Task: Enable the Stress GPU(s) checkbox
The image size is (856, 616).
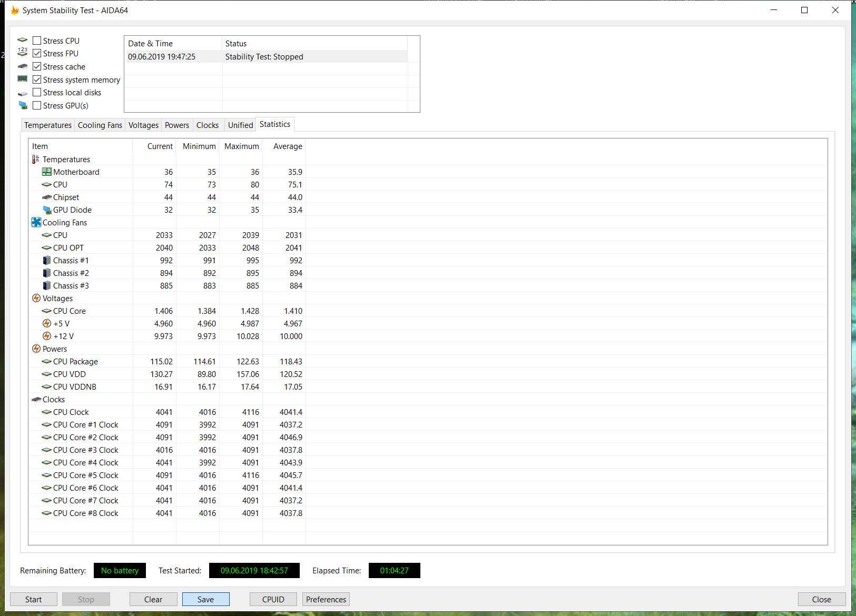Action: click(37, 105)
